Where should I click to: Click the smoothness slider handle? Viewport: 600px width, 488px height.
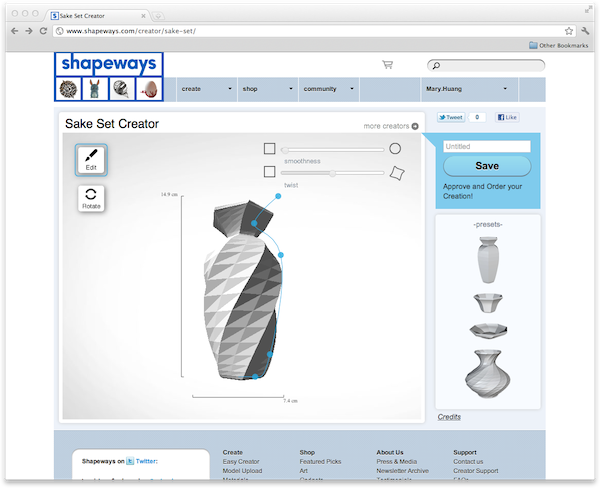(x=285, y=150)
